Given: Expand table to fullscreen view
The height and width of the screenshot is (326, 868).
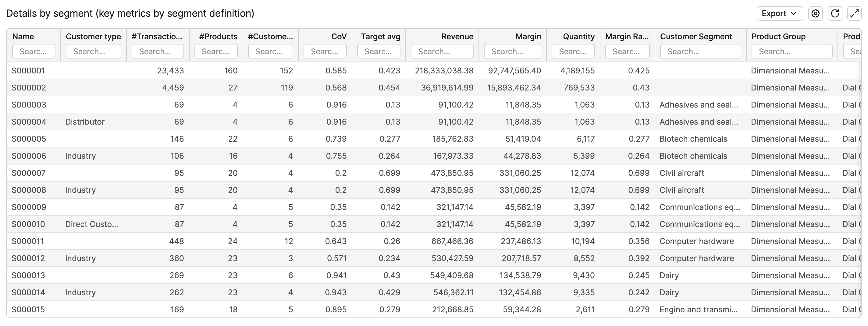Looking at the screenshot, I should [x=854, y=13].
